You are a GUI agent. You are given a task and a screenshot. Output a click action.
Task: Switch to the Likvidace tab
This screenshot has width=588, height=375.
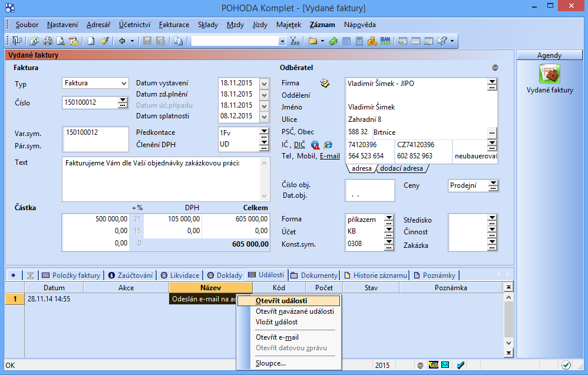point(180,276)
